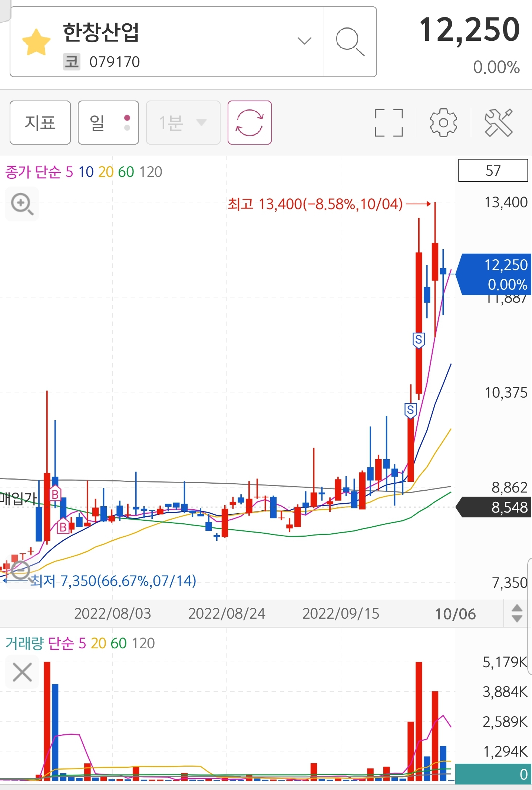532x790 pixels.
Task: Select the 20-day moving average label
Action: 106,172
